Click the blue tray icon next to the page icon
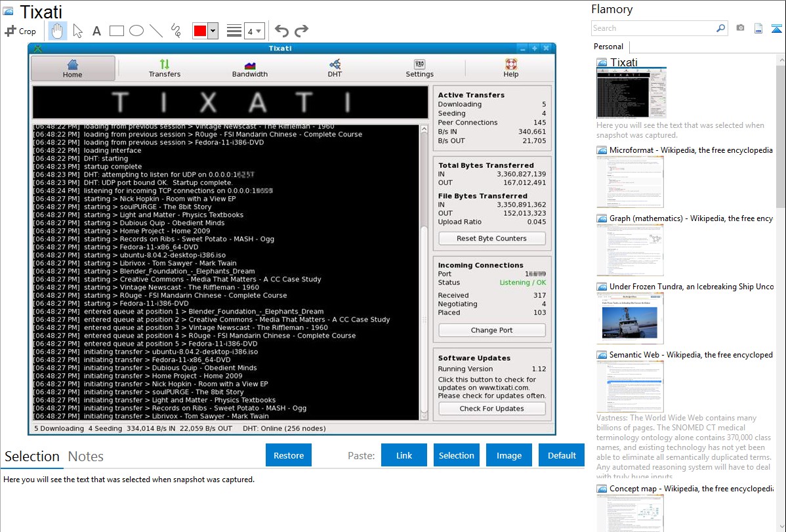Viewport: 786px width, 532px height. click(x=776, y=28)
